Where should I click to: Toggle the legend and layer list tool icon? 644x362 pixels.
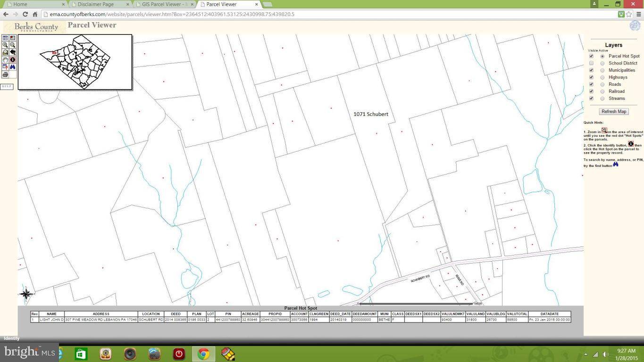click(5, 38)
